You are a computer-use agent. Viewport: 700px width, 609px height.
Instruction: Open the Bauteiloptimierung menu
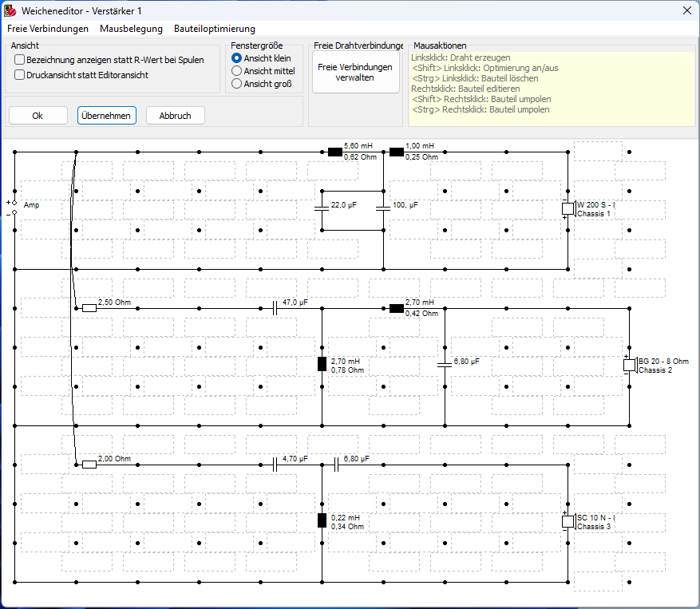click(x=215, y=29)
